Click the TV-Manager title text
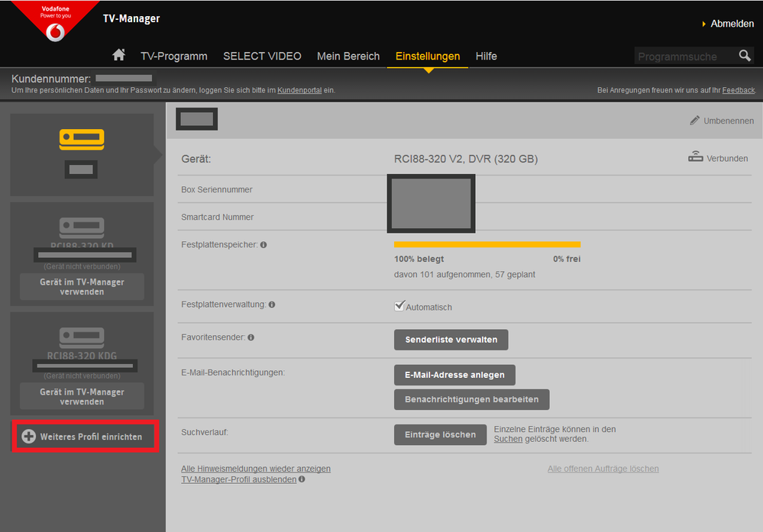Viewport: 763px width, 532px height. click(x=131, y=18)
